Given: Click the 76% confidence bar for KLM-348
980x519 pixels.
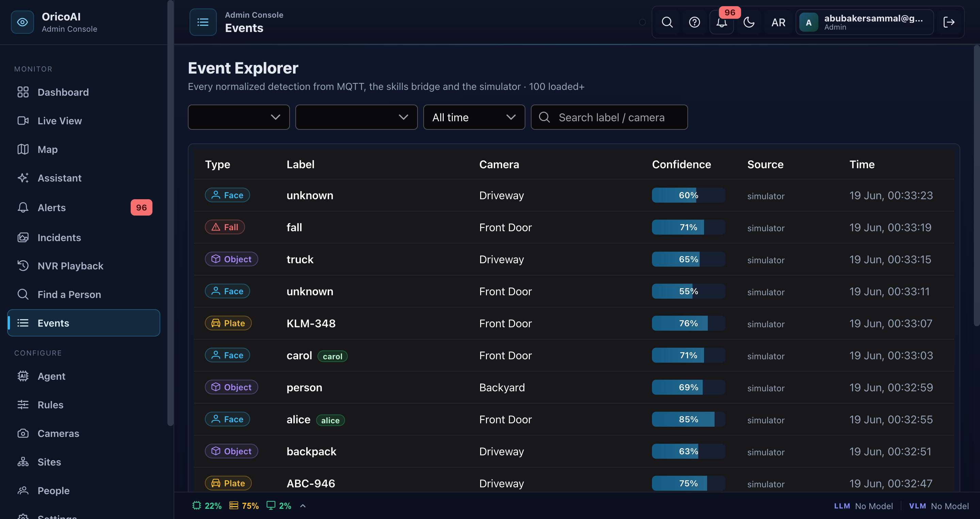Looking at the screenshot, I should (x=688, y=323).
